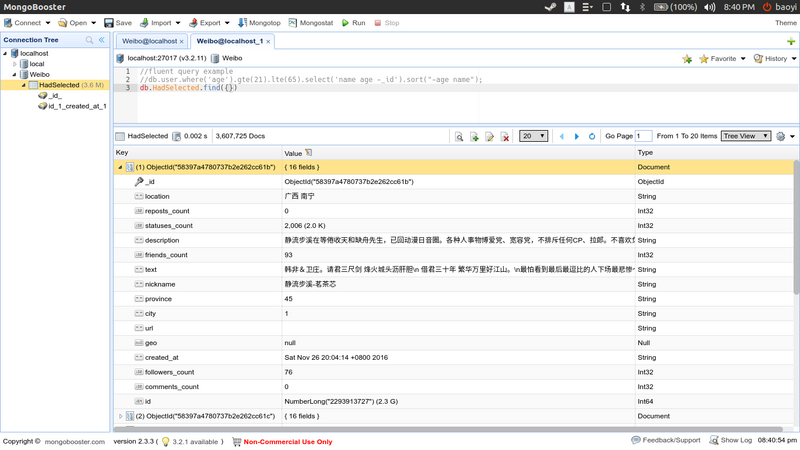This screenshot has width=800, height=450.
Task: Click the 3.2.1 available update link
Action: [x=195, y=442]
